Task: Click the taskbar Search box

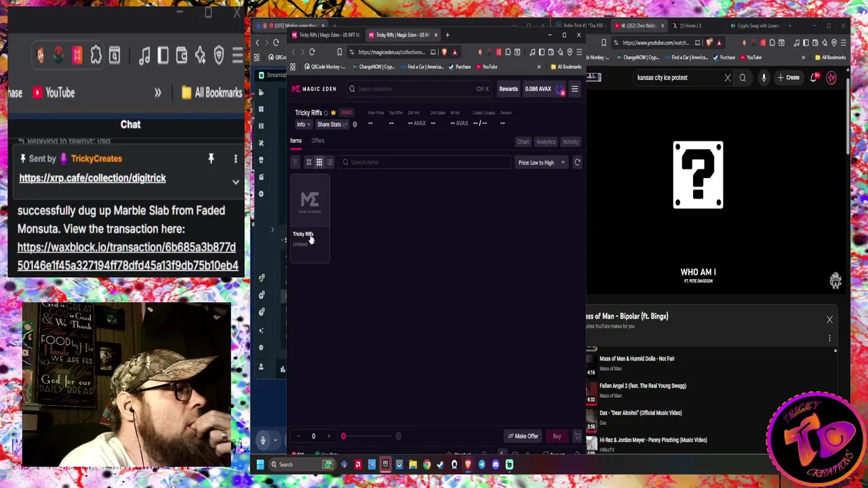Action: click(x=302, y=464)
